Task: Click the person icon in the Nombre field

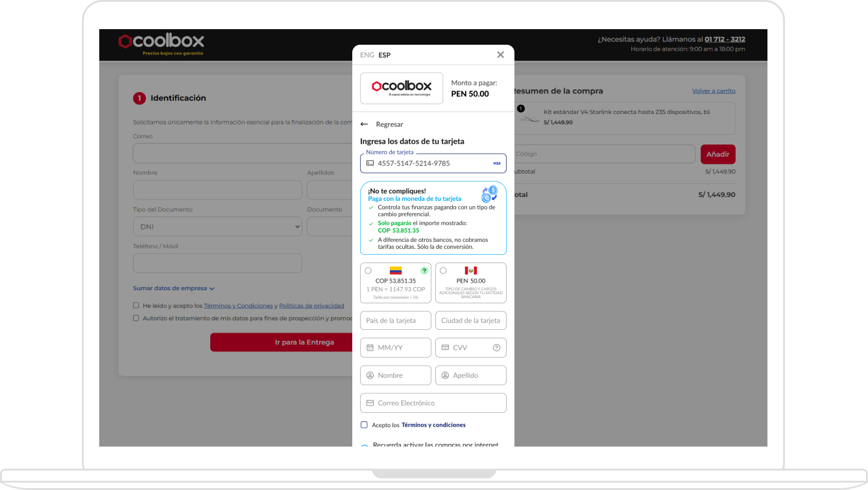Action: [370, 375]
